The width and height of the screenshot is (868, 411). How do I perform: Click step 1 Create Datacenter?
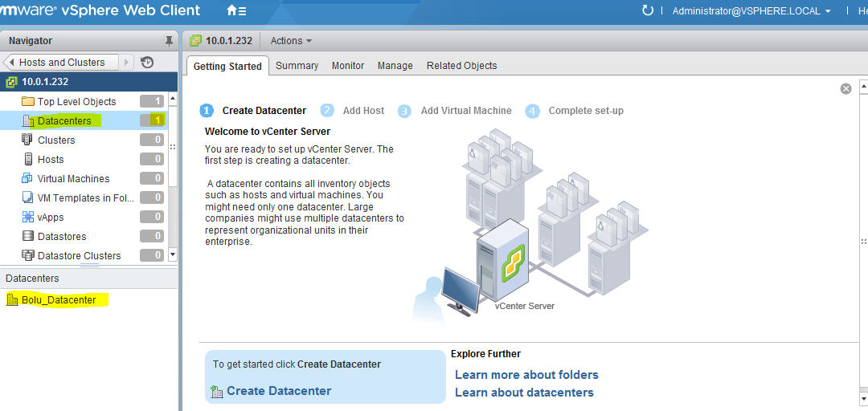point(253,111)
